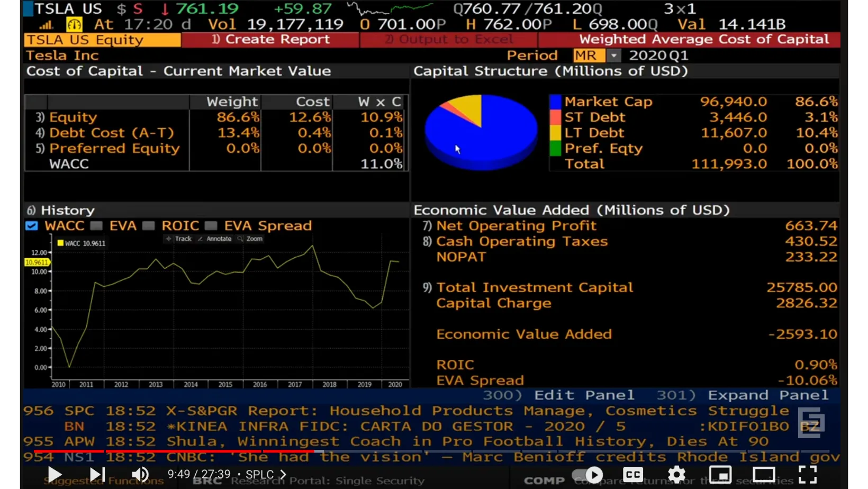
Task: Open video settings gear
Action: 676,475
